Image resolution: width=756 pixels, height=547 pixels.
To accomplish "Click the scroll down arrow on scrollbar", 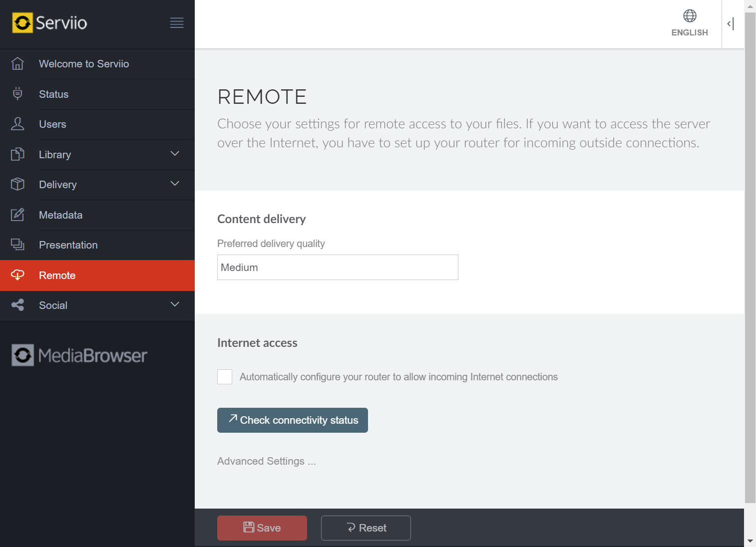I will 750,541.
